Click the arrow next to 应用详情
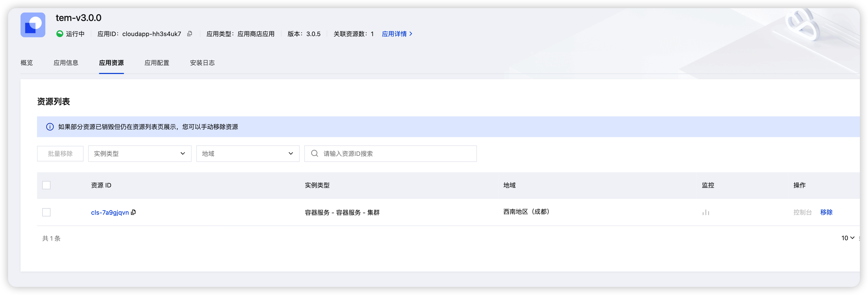 click(x=411, y=34)
